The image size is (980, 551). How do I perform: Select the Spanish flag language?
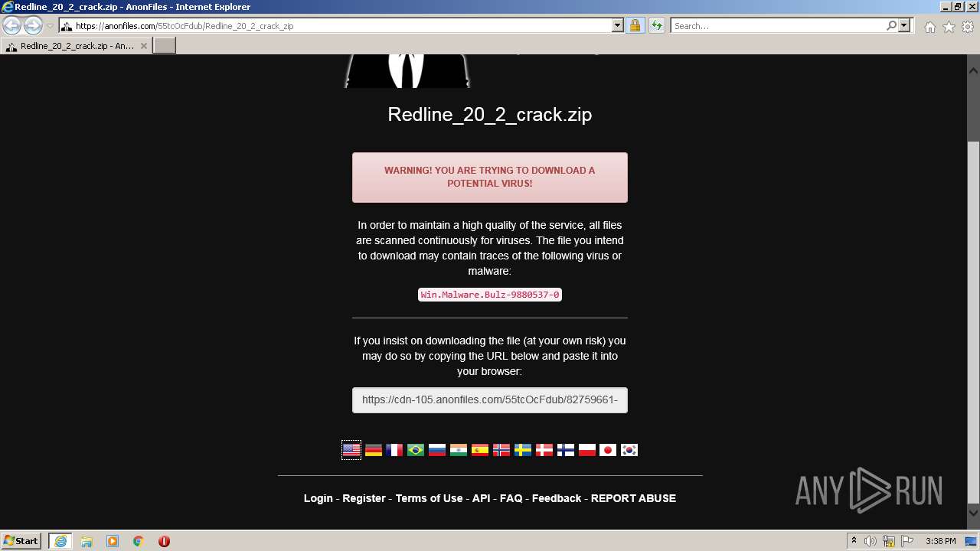click(480, 450)
